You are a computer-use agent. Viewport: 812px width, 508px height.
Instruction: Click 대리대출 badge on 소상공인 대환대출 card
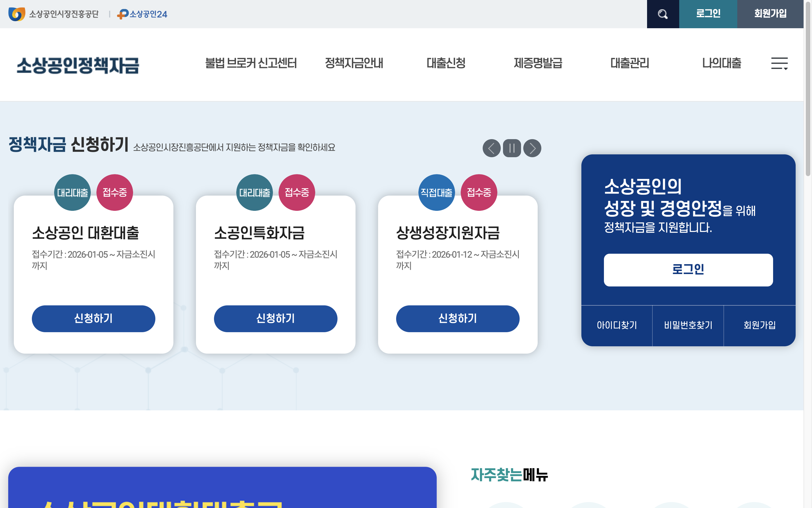[72, 192]
